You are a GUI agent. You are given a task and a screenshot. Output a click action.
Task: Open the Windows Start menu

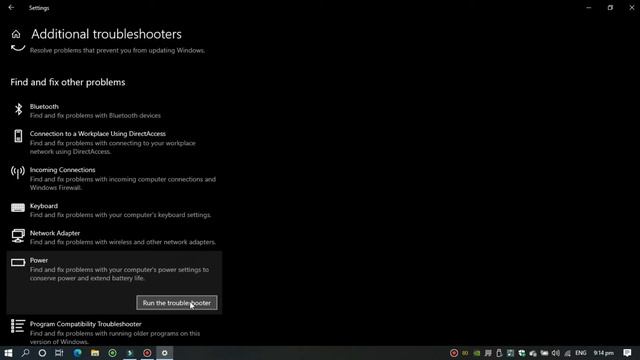click(8, 353)
